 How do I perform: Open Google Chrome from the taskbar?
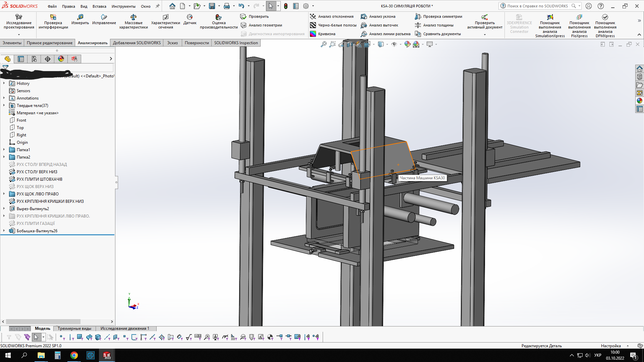pos(74,355)
